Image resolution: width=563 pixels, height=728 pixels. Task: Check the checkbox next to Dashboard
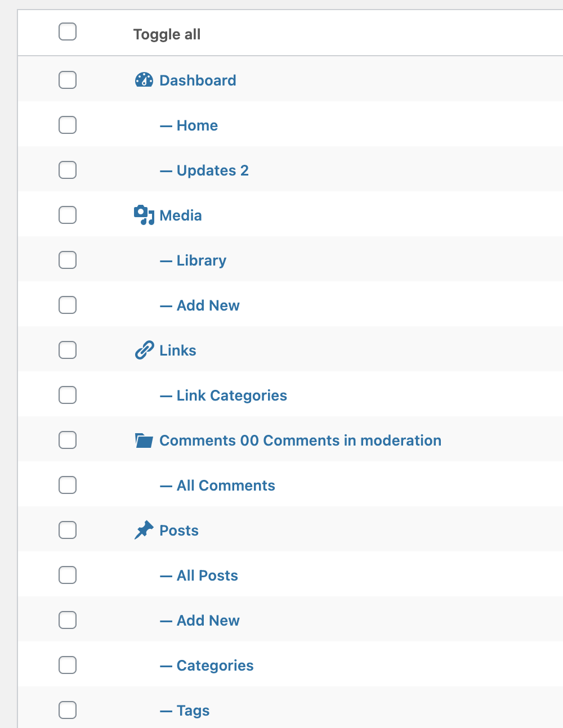67,80
